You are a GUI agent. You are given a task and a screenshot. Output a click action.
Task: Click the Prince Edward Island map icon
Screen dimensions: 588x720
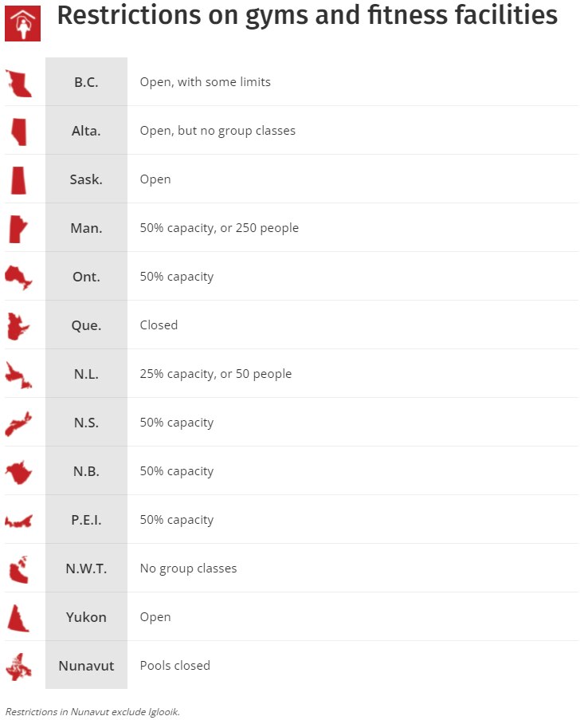click(18, 521)
